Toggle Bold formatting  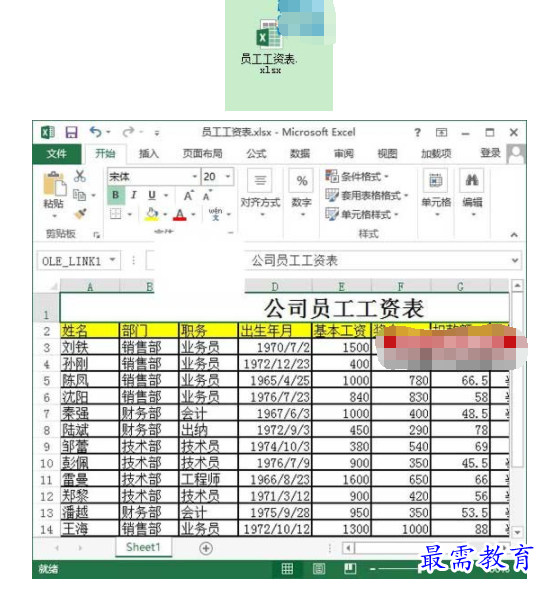[x=116, y=195]
